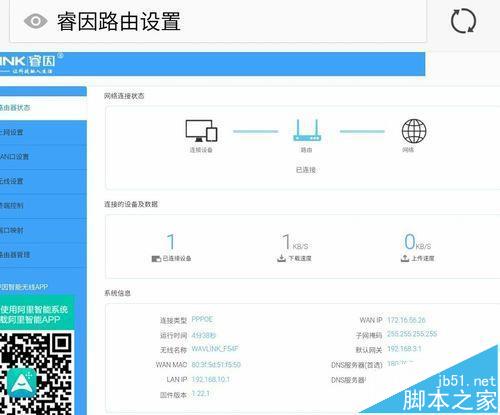Click 睿因智能无线APP sidebar entry

coord(24,287)
